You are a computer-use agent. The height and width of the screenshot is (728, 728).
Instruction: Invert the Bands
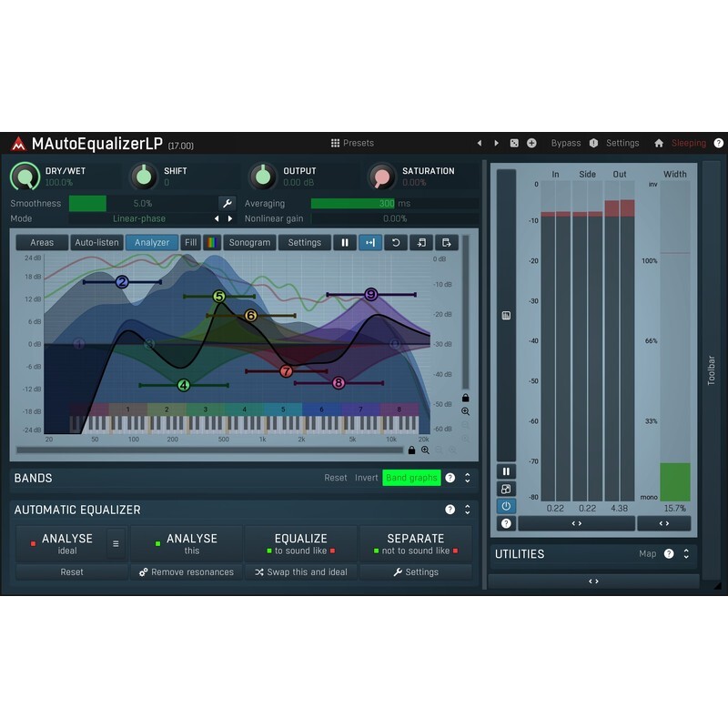click(x=367, y=478)
